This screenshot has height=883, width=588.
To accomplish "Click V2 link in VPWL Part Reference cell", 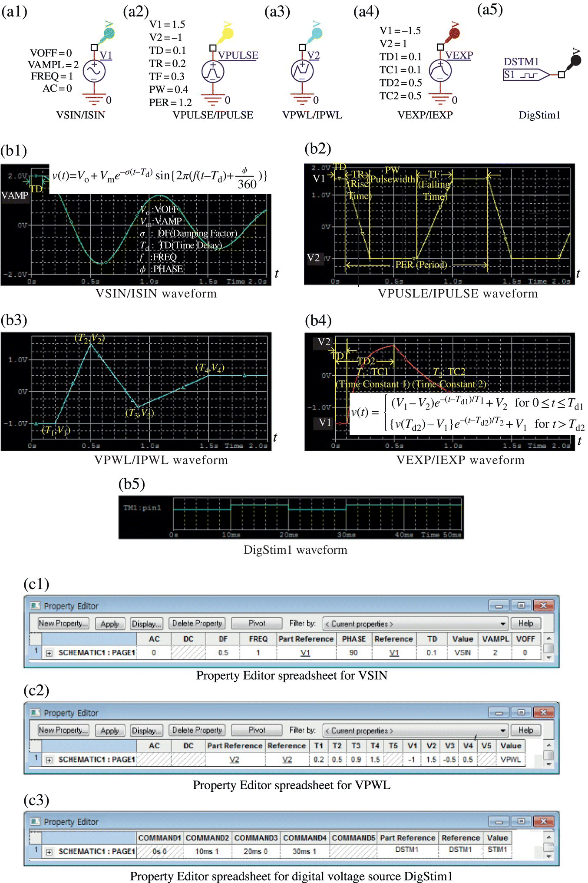I will (234, 759).
